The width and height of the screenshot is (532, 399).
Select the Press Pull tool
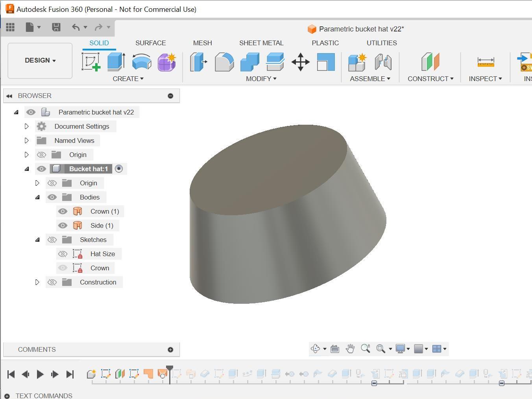(199, 62)
